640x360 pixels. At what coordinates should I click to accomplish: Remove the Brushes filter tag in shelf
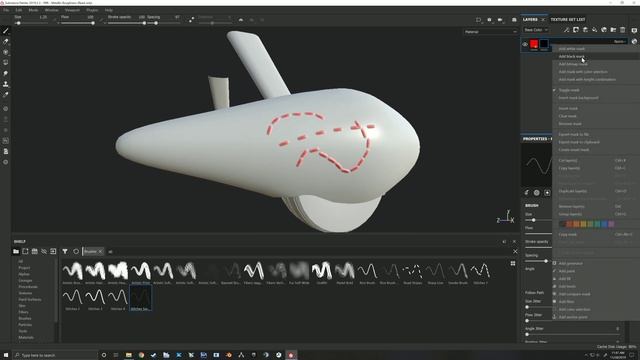100,251
